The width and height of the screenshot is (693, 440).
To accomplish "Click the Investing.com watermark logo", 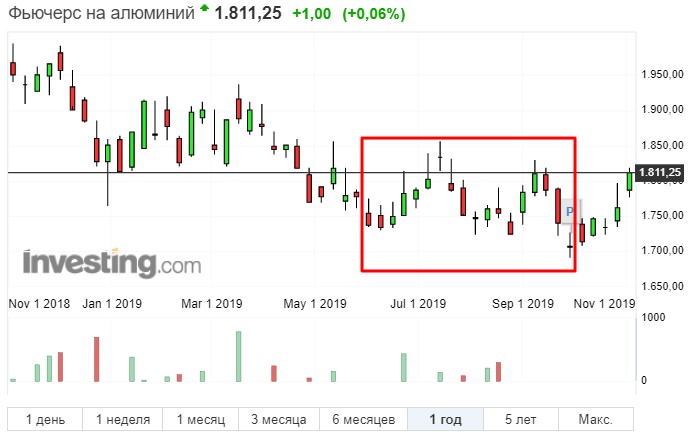I will coord(112,264).
